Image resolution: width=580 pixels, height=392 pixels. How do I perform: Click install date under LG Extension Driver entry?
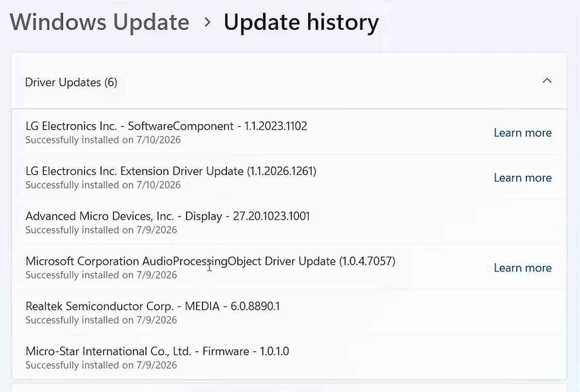(103, 185)
